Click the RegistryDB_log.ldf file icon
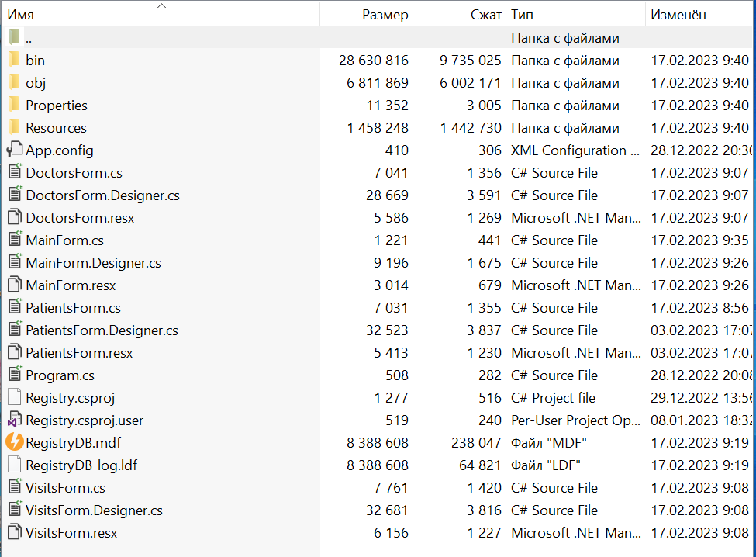This screenshot has width=756, height=557. click(x=14, y=465)
